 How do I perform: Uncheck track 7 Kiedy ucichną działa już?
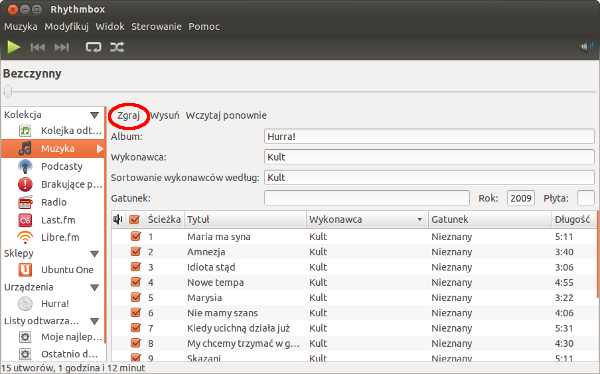tap(135, 328)
